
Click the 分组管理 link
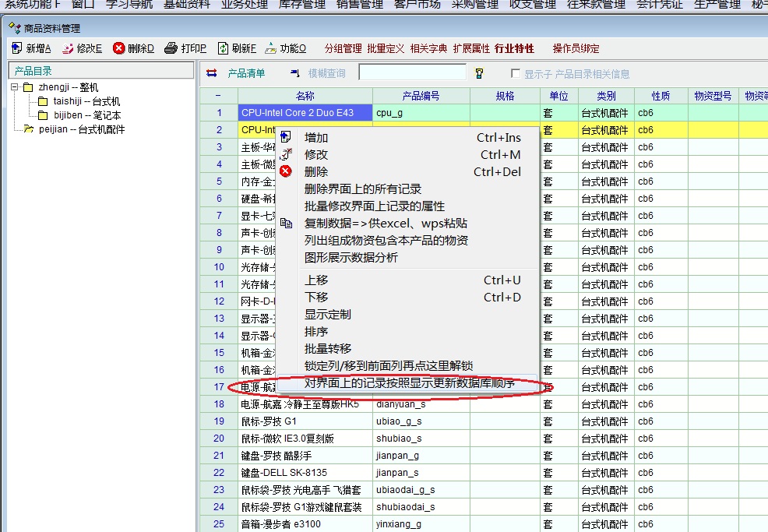[x=343, y=48]
